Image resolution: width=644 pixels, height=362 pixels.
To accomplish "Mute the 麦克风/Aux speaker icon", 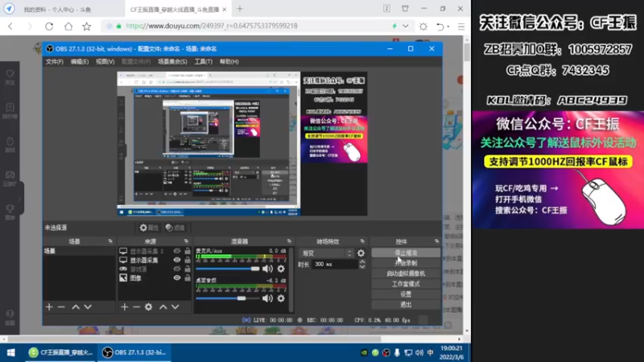I will 267,269.
